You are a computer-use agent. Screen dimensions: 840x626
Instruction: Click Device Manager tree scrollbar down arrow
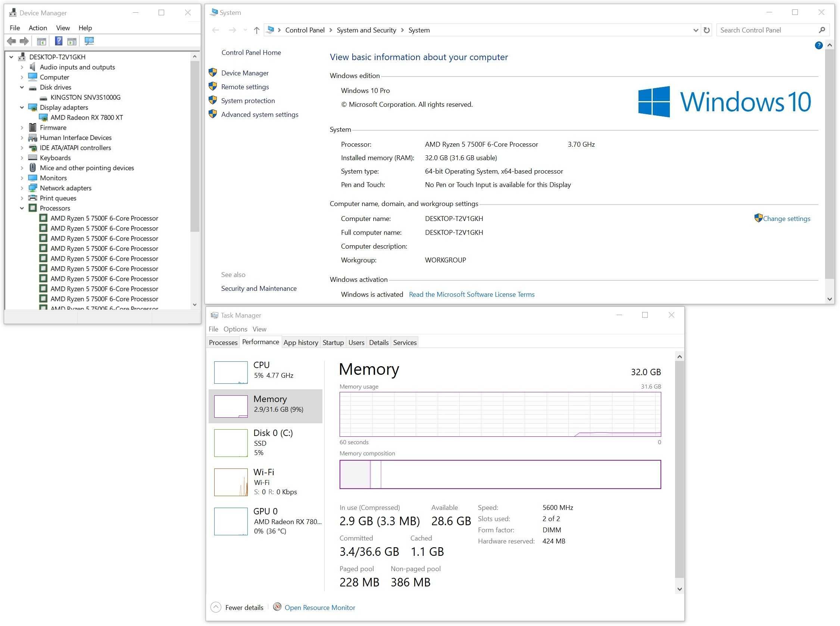pos(195,305)
